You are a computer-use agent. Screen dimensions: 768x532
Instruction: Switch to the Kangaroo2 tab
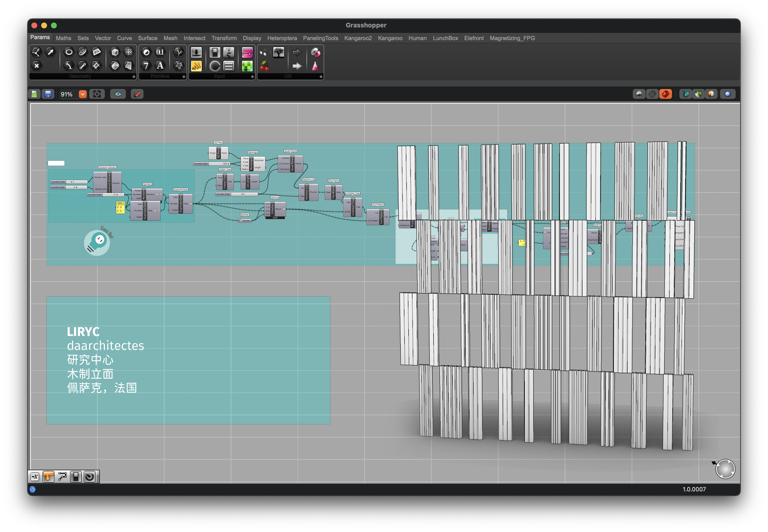(358, 38)
